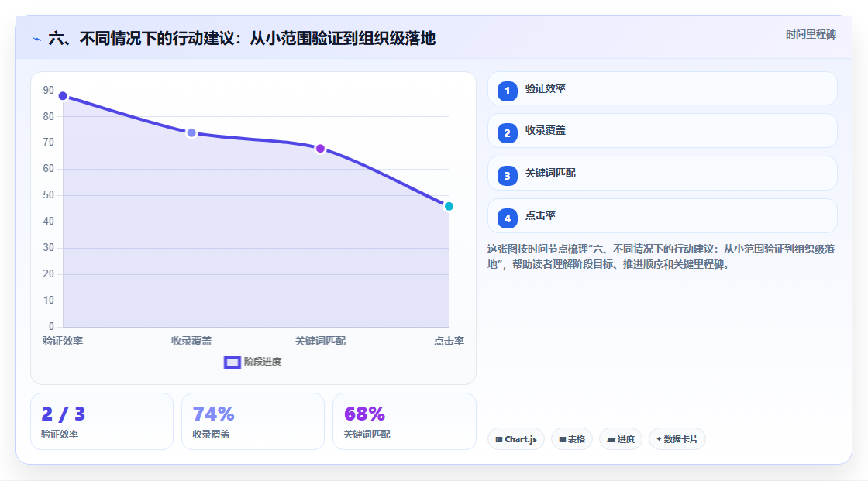Click the 时间里程碑 label in header
Viewport: 868px width, 481px height.
click(811, 34)
